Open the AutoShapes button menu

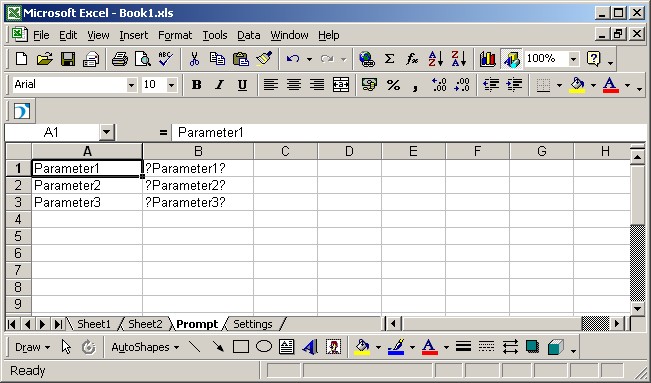pyautogui.click(x=145, y=347)
